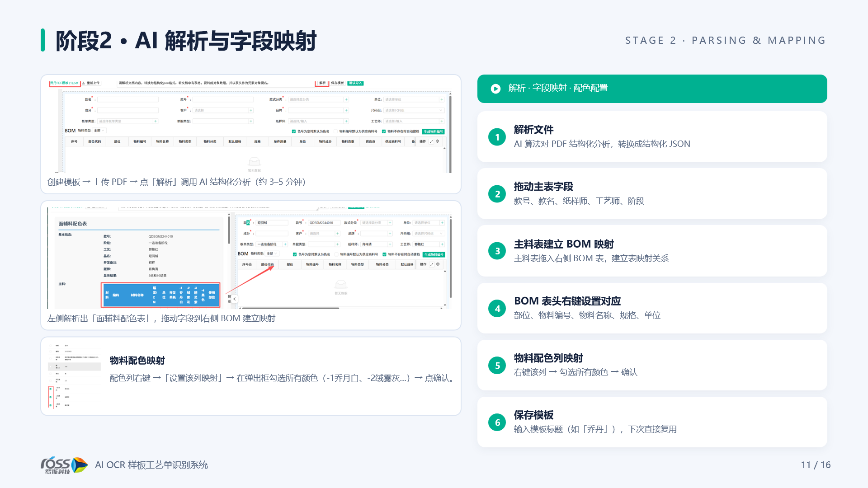The image size is (868, 488).
Task: Click the green 生成物料编号 button in the top screenshot
Action: click(x=434, y=131)
